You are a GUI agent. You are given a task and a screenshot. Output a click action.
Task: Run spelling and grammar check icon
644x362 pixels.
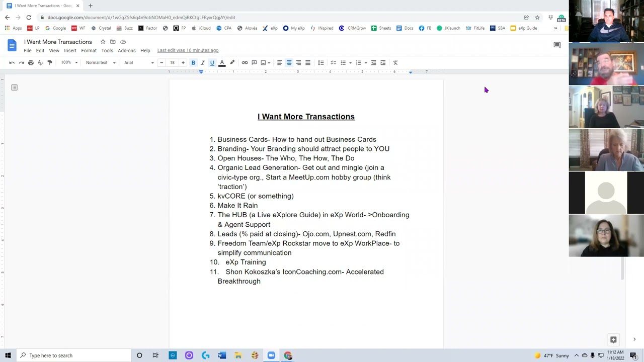pos(40,63)
